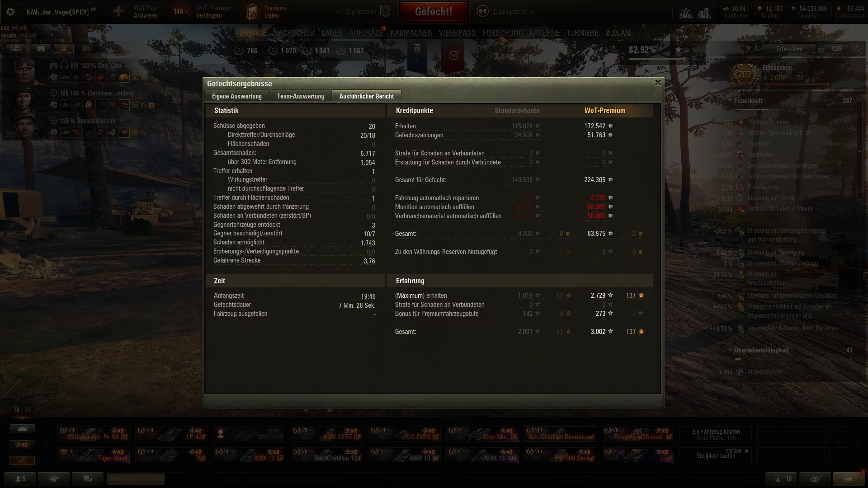Open the settings gear menu
868x488 pixels.
pyautogui.click(x=10, y=12)
